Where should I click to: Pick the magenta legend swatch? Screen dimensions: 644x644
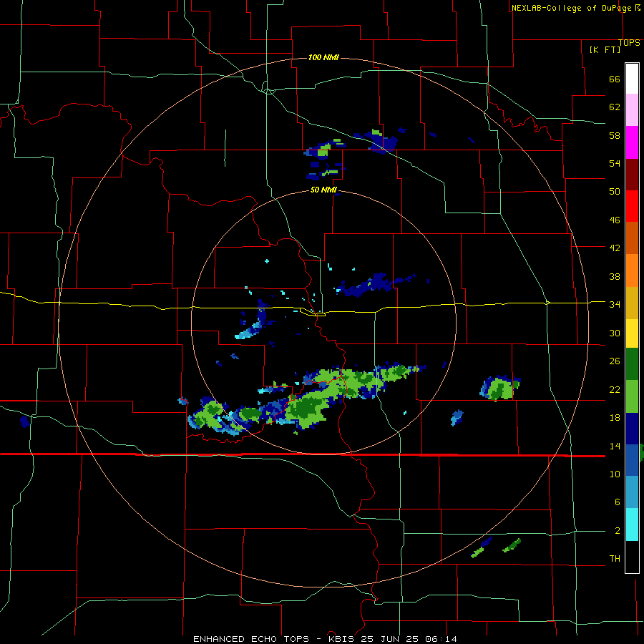[x=632, y=142]
